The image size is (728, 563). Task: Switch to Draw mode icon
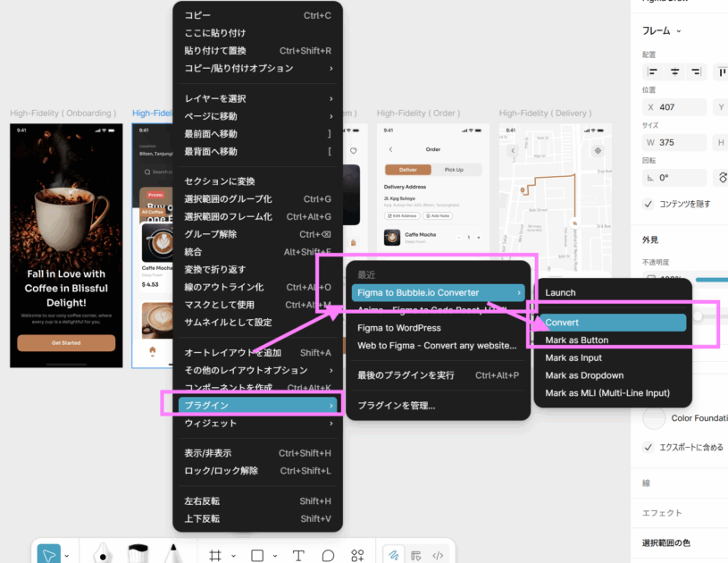[x=394, y=555]
